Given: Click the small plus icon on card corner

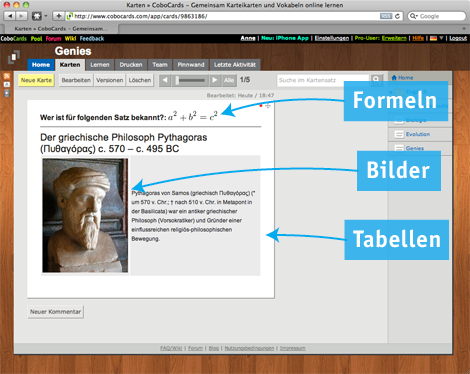Looking at the screenshot, I should pyautogui.click(x=268, y=106).
